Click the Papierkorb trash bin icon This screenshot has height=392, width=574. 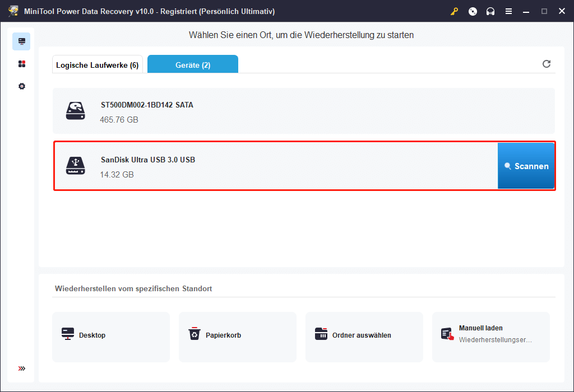point(194,334)
